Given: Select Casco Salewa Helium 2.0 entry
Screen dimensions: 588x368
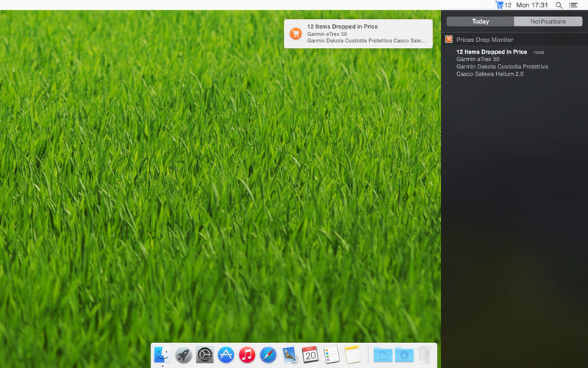Looking at the screenshot, I should click(490, 74).
